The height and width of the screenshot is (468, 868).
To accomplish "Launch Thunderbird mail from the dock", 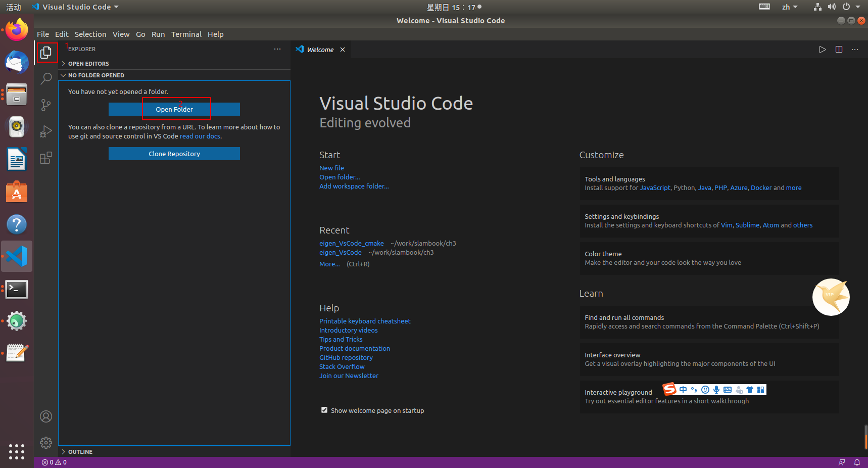I will (x=17, y=62).
